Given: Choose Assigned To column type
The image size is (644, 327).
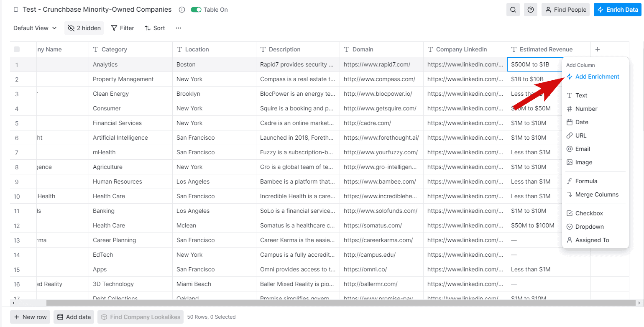Looking at the screenshot, I should 595,240.
